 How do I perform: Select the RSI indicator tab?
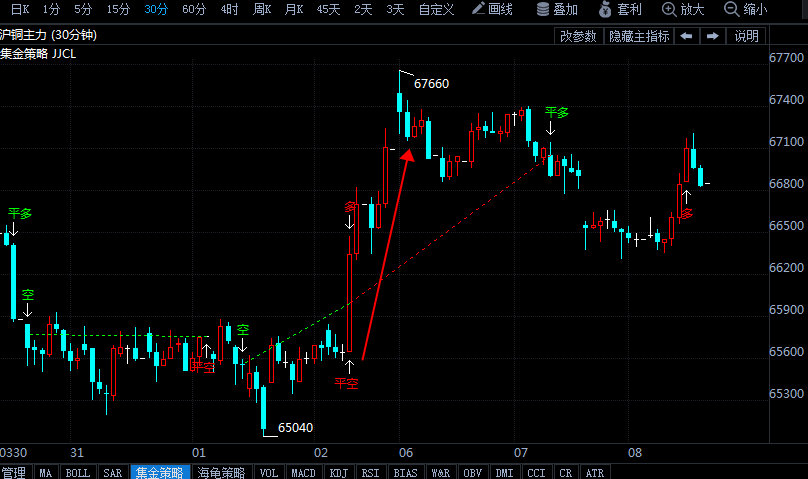click(x=371, y=472)
